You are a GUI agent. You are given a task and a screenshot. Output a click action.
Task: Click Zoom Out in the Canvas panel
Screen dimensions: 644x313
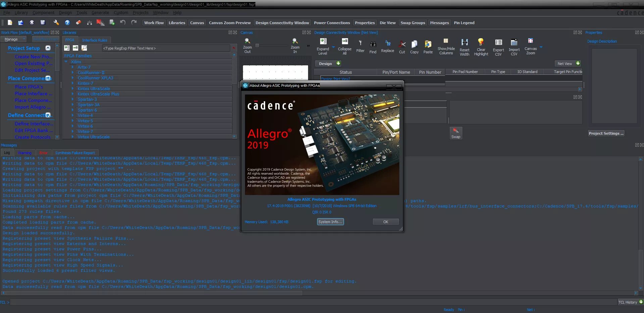click(247, 46)
